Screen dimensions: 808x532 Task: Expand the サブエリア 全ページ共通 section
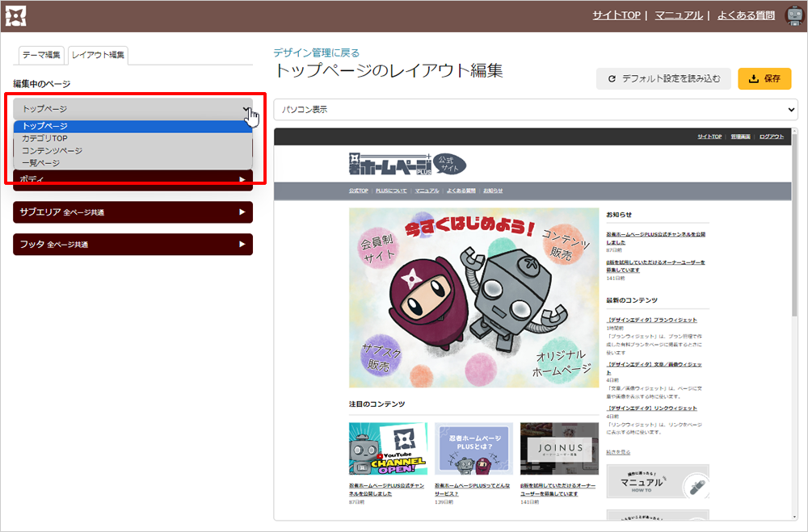coord(133,212)
